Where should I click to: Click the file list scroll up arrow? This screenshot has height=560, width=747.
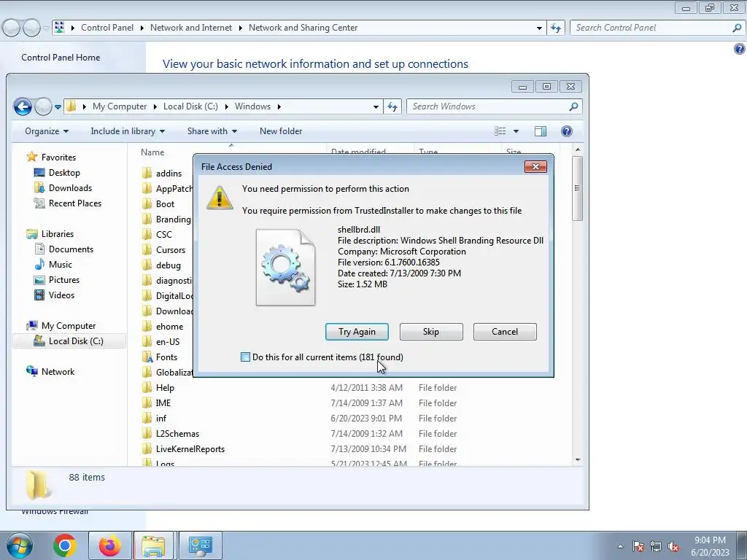578,150
